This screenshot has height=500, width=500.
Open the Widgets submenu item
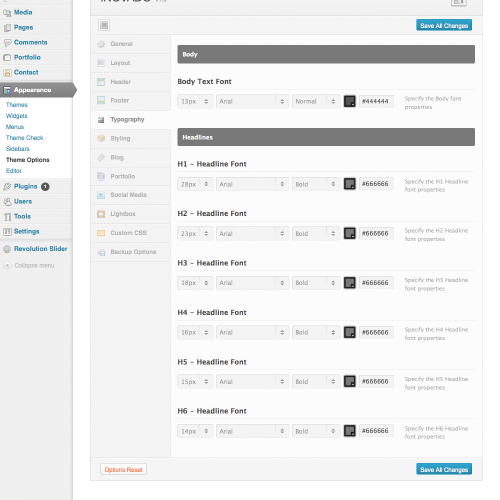pos(17,116)
